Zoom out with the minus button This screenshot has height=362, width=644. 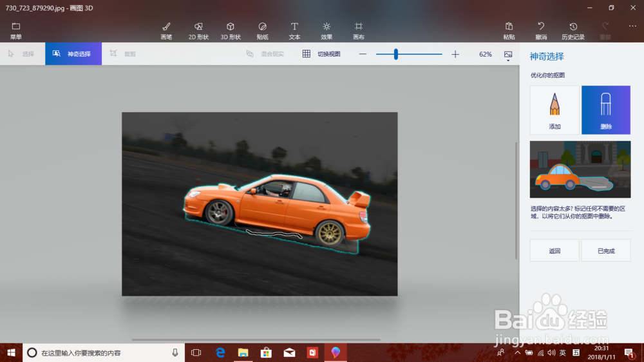coord(363,54)
